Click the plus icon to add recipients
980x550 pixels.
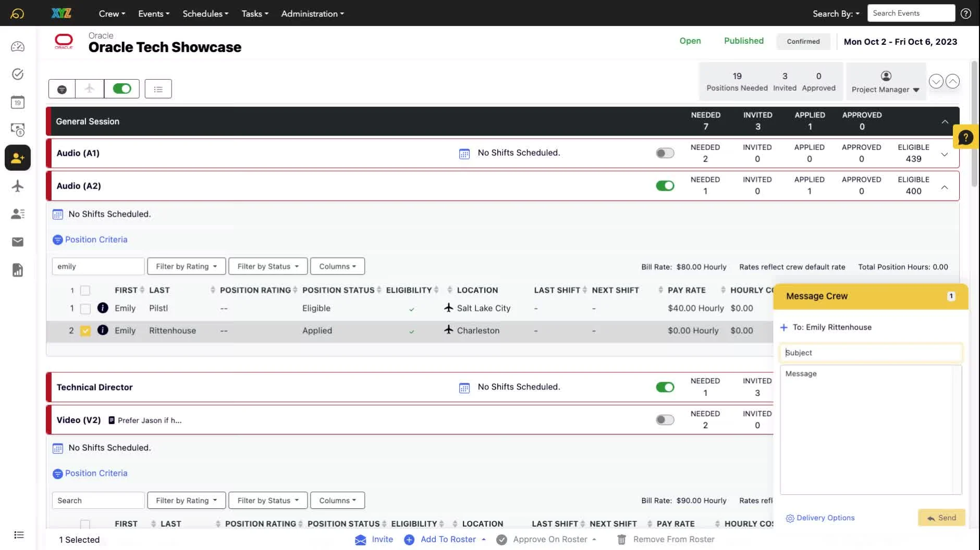pos(784,328)
